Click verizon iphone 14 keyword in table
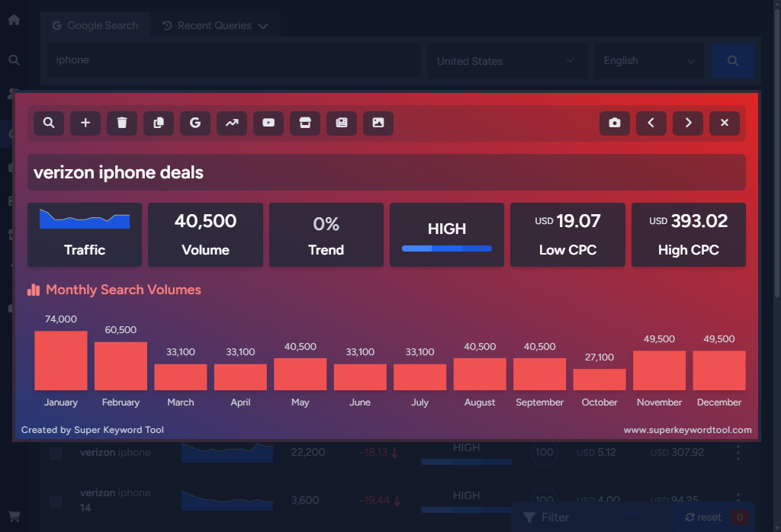 tap(115, 500)
